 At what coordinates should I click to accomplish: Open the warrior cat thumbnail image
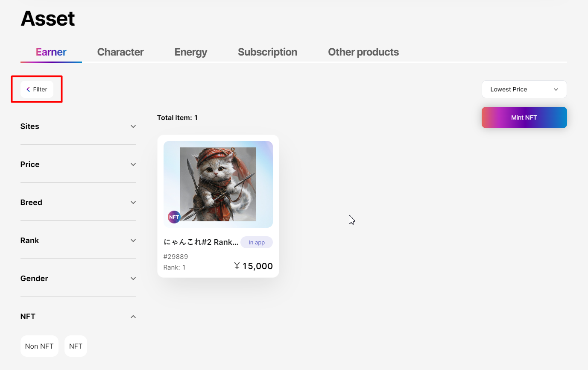[x=218, y=184]
